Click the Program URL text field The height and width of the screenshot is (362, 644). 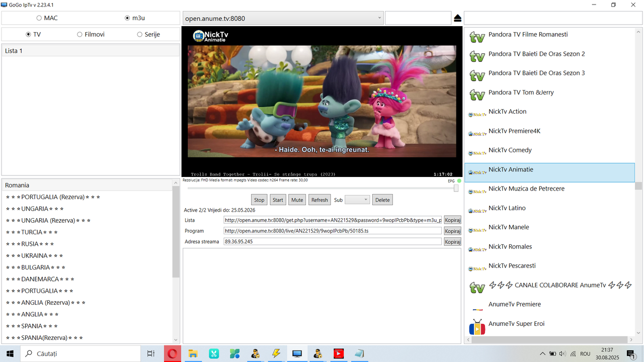333,231
